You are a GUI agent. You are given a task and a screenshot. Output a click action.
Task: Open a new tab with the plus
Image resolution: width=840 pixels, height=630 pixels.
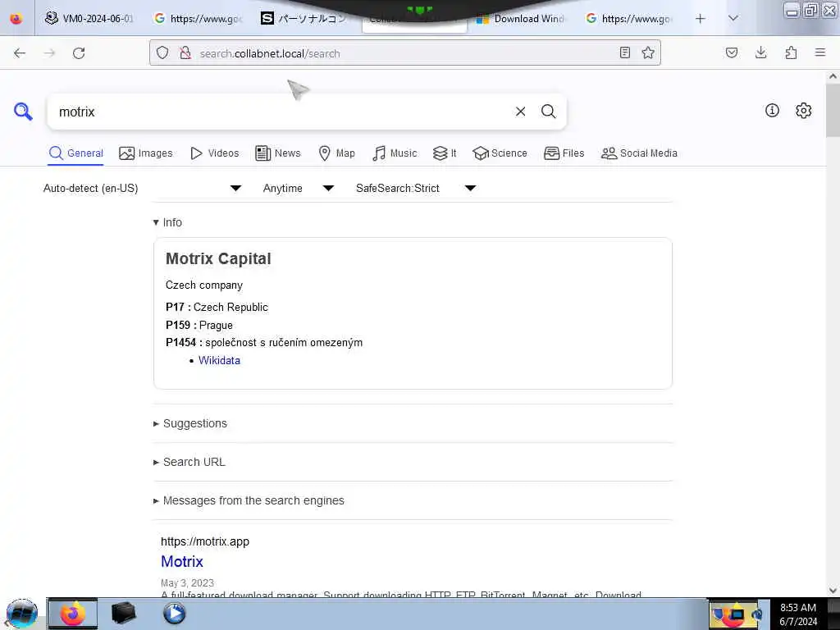701,19
